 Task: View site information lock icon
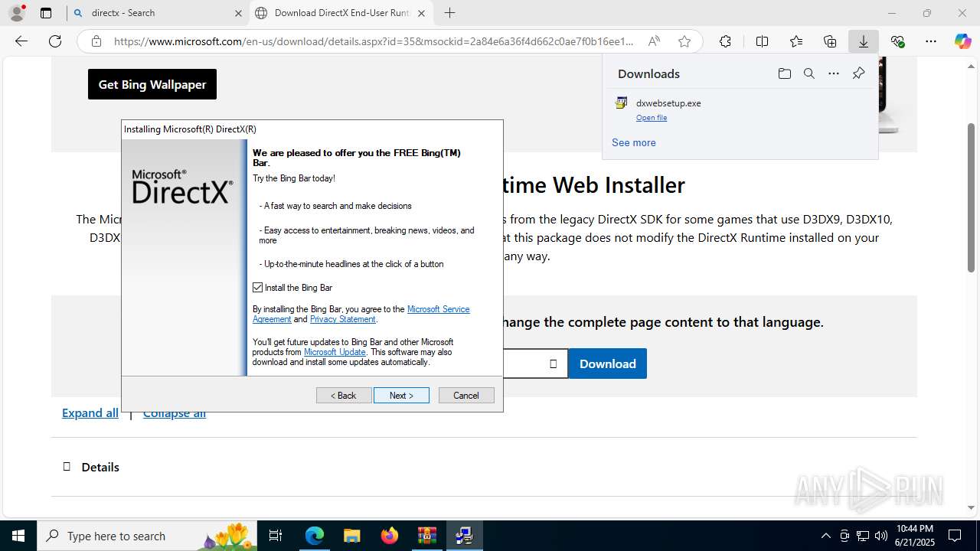(96, 41)
